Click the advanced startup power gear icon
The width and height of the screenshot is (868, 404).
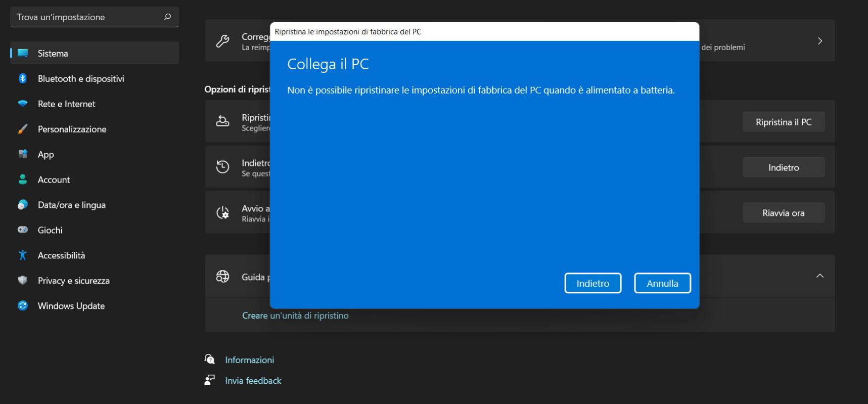222,212
